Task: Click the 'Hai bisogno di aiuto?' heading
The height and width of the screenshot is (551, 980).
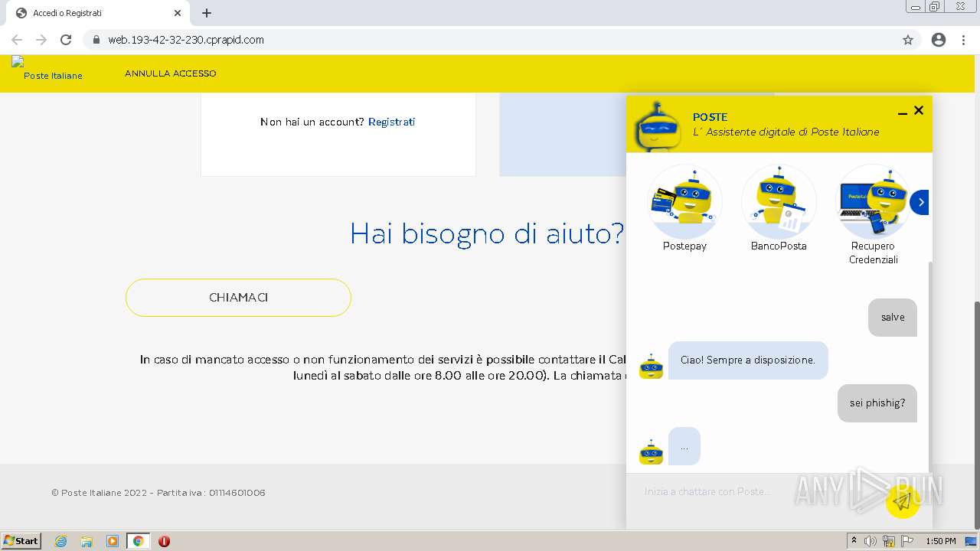Action: coord(487,233)
